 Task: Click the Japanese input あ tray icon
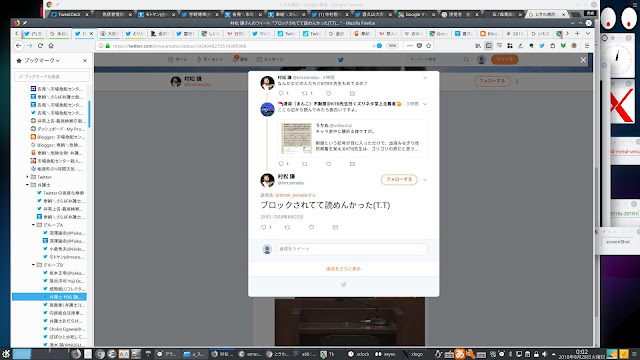pyautogui.click(x=460, y=354)
